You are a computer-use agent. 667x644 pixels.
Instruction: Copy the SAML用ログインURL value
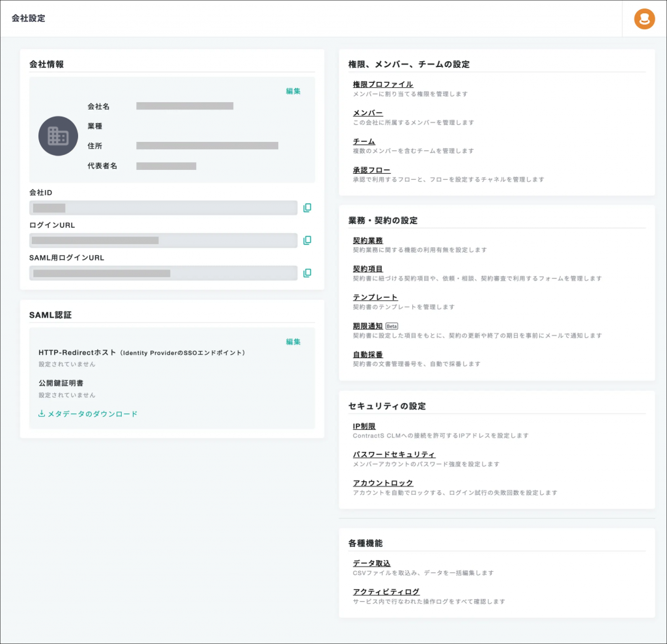click(307, 273)
